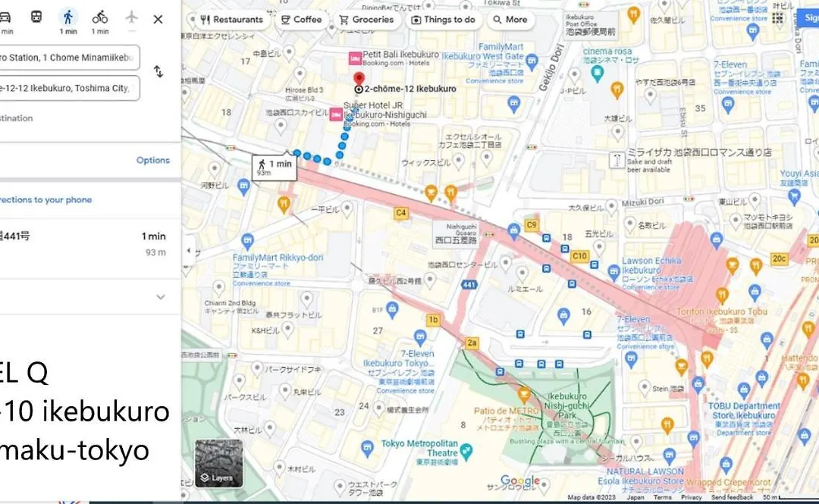Select the C9 station exit marker
Screen dimensions: 819x504
coord(531,225)
